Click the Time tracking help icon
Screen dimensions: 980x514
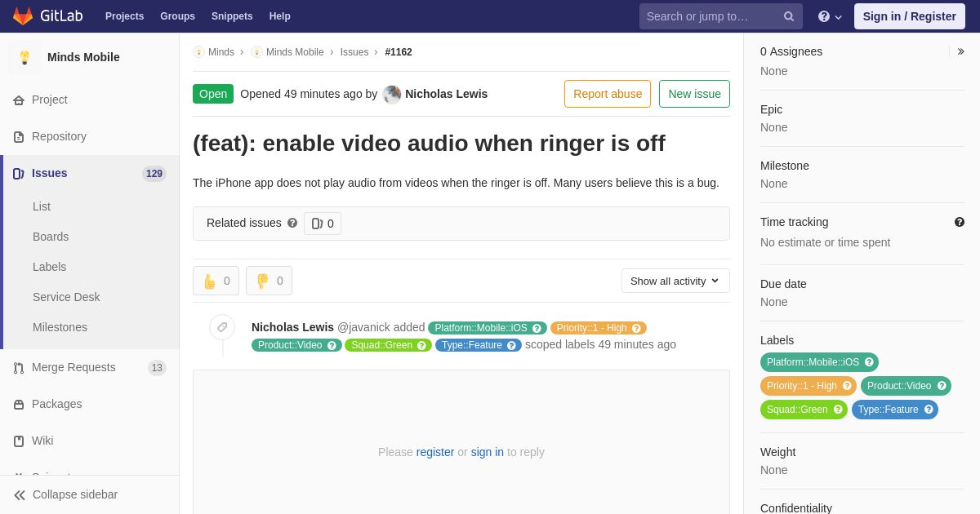tap(960, 222)
